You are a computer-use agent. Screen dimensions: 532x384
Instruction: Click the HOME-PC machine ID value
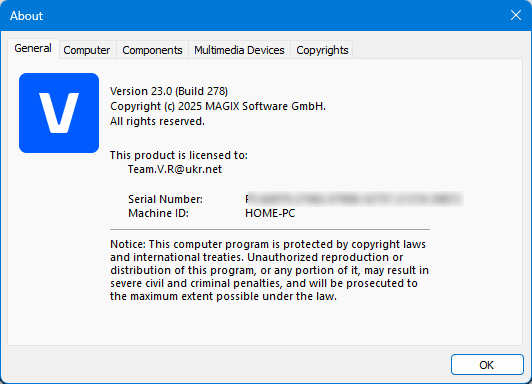point(270,213)
